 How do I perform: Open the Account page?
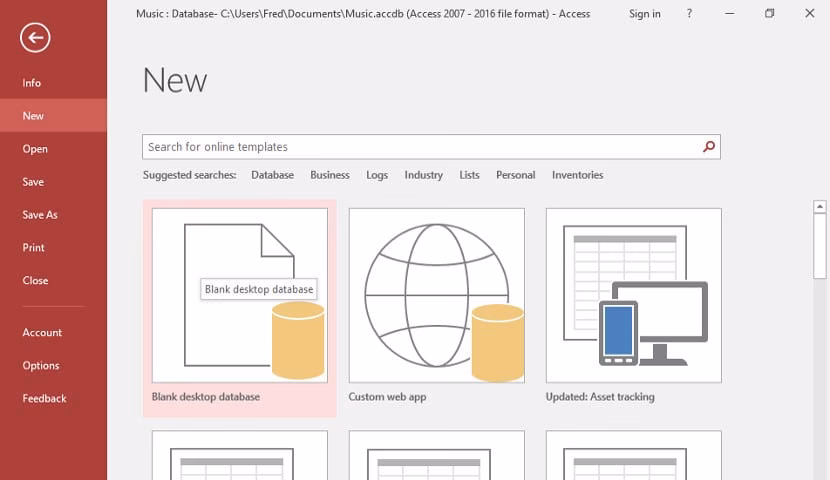53,332
